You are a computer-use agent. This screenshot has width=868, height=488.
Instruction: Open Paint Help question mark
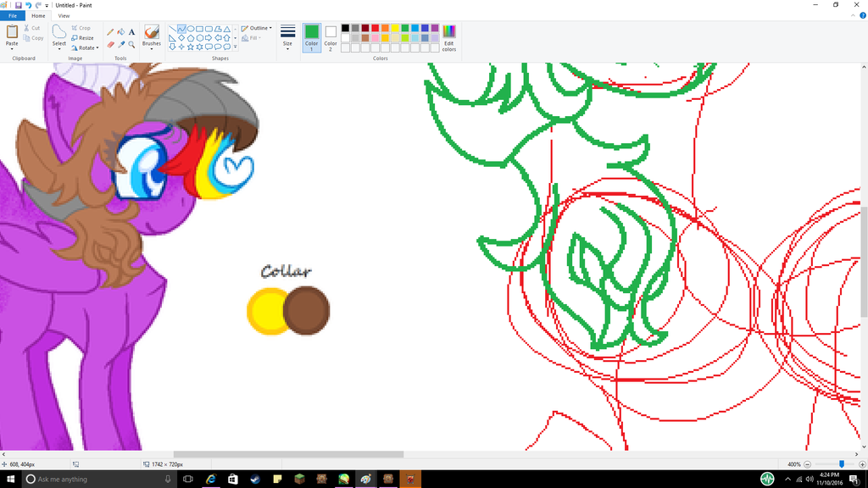pyautogui.click(x=862, y=15)
